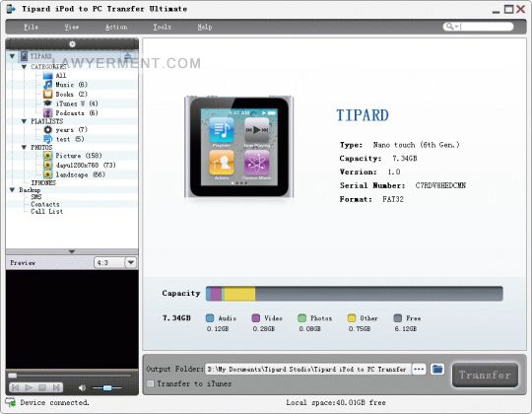This screenshot has width=532, height=414.
Task: Click the Nano touch (6th Gen.) type text
Action: click(x=417, y=145)
